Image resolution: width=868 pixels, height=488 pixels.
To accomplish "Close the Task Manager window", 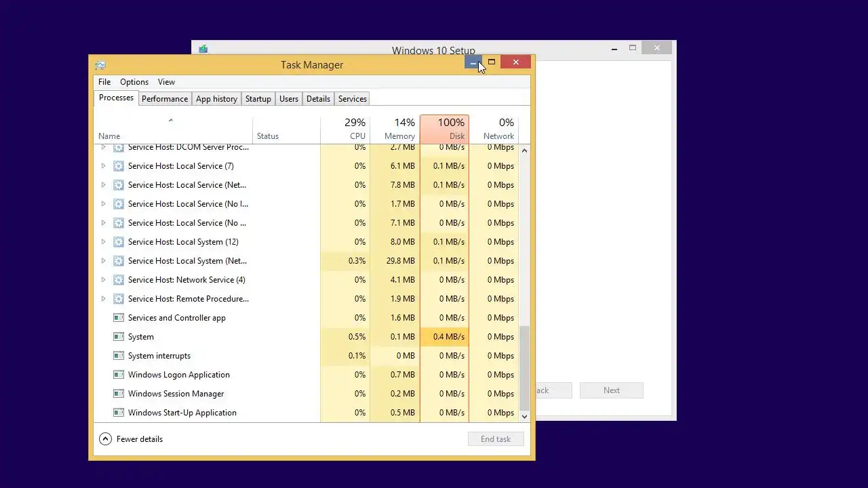I will coord(516,62).
